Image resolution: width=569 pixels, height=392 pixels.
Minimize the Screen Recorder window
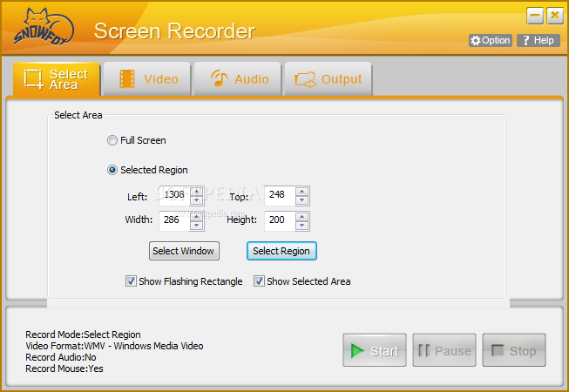[535, 16]
